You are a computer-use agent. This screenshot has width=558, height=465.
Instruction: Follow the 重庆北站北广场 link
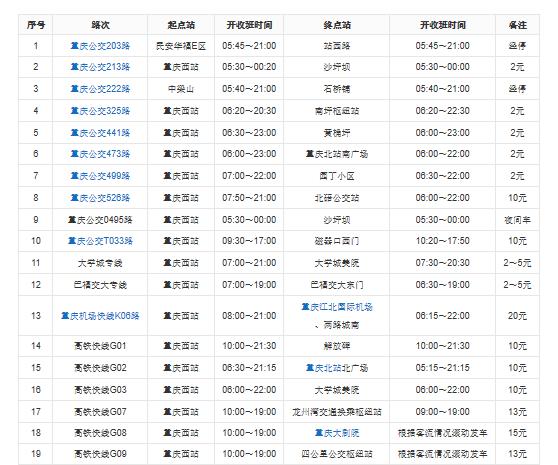pos(337,368)
